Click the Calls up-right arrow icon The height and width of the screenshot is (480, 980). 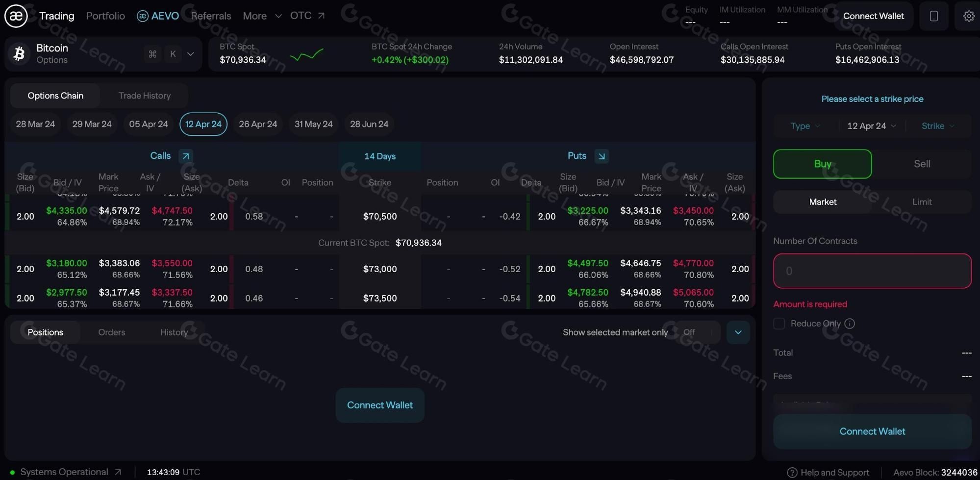(x=186, y=156)
